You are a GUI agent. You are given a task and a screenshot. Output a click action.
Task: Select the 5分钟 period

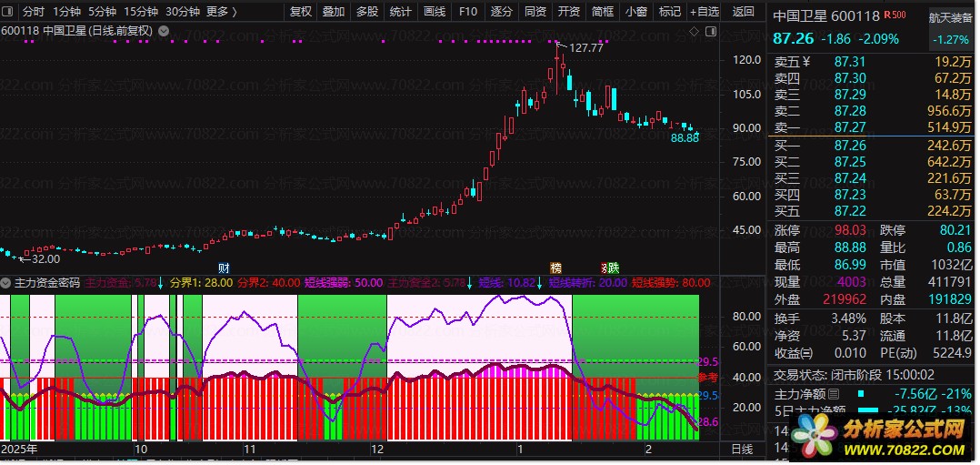(102, 11)
